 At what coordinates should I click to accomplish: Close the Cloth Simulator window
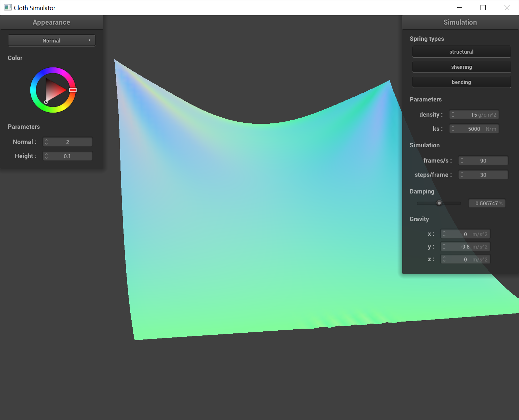[x=507, y=7]
